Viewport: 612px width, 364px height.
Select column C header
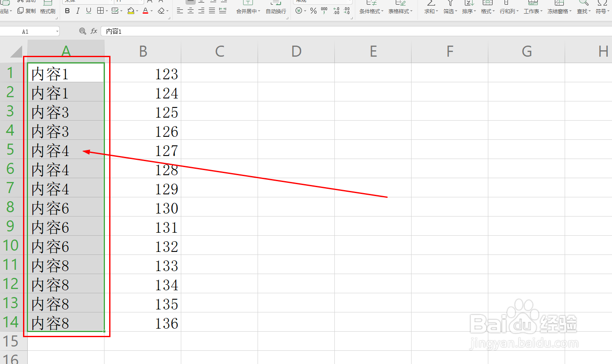220,51
